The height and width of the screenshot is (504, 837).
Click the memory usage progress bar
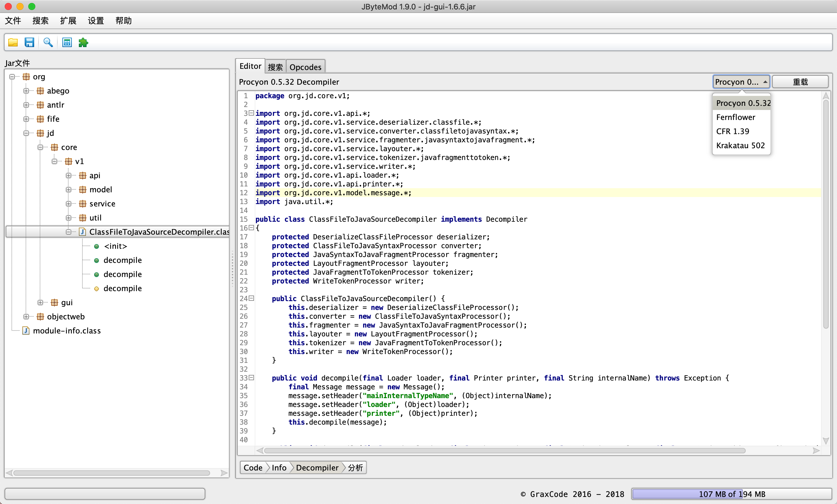(731, 494)
